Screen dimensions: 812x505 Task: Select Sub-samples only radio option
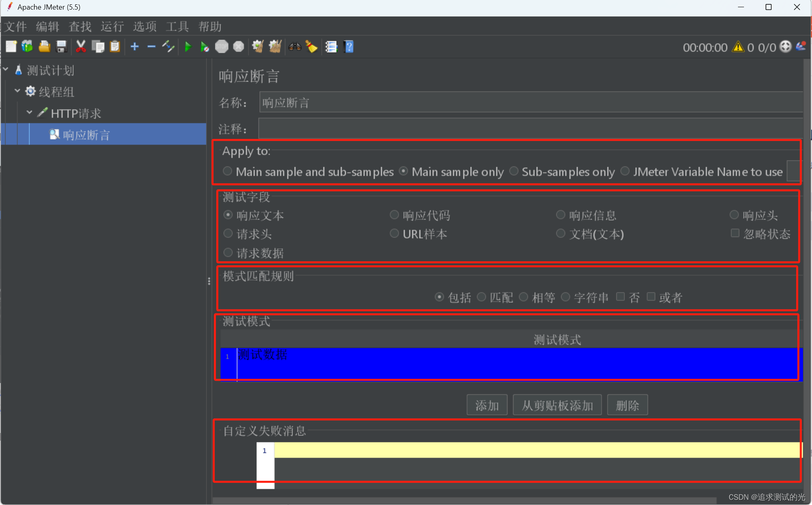pyautogui.click(x=514, y=172)
